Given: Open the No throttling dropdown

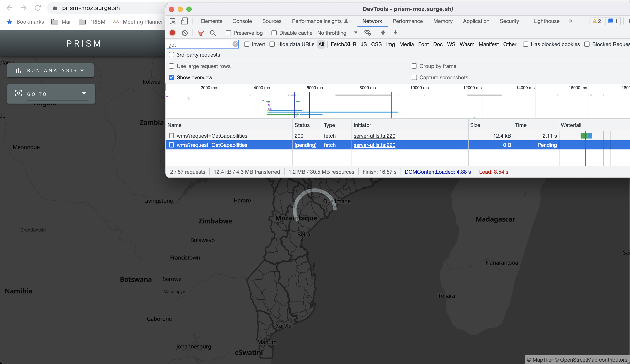Looking at the screenshot, I should (x=337, y=33).
